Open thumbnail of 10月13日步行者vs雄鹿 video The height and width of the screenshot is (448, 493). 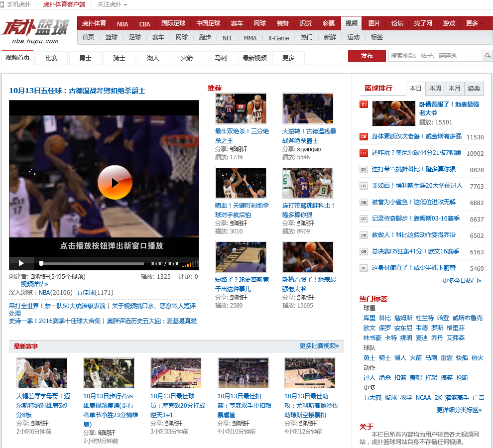pyautogui.click(x=109, y=373)
